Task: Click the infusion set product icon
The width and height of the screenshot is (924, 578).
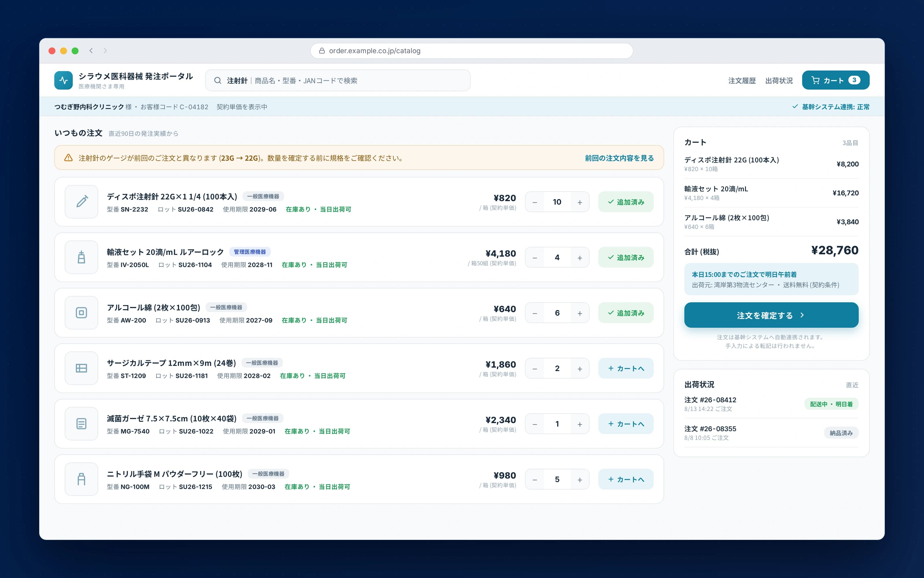Action: [81, 257]
